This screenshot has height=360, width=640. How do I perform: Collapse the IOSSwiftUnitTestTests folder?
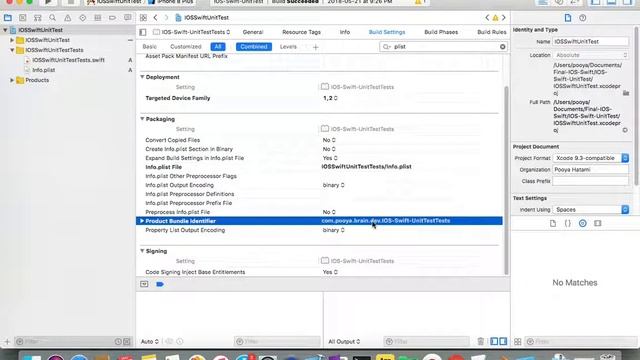[x=12, y=50]
